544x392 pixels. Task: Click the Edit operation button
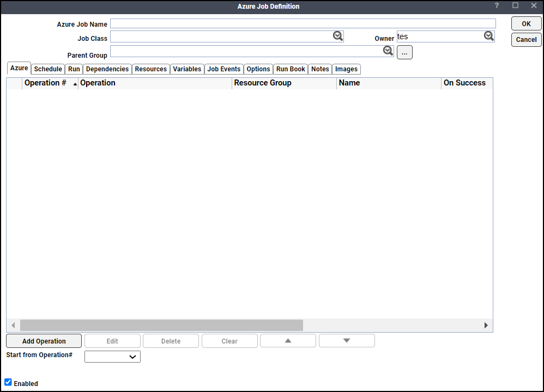point(112,341)
